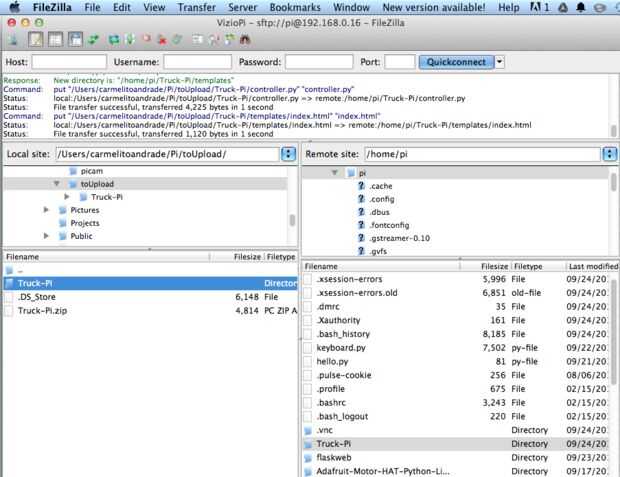Toggle processing of the transfer queue
620x477 pixels.
point(130,40)
